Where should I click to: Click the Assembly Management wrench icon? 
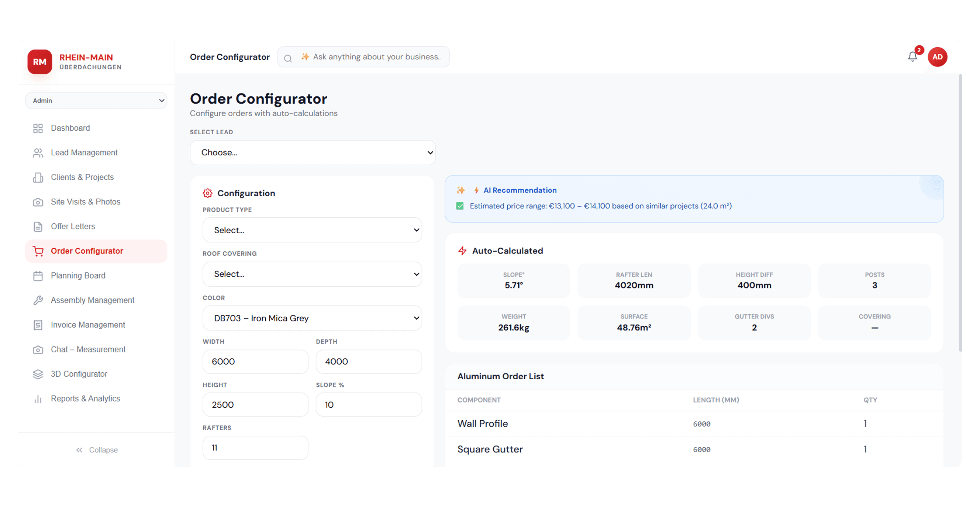[38, 300]
